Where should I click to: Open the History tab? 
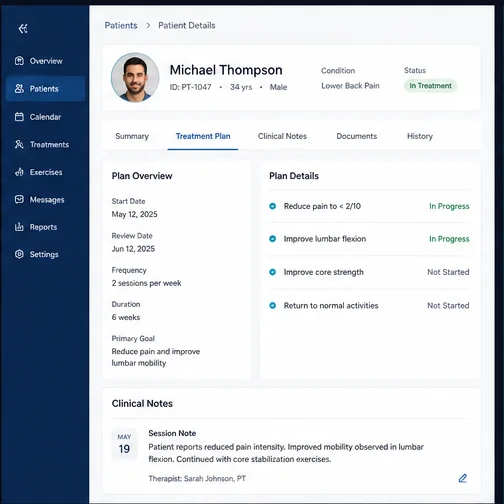point(420,136)
